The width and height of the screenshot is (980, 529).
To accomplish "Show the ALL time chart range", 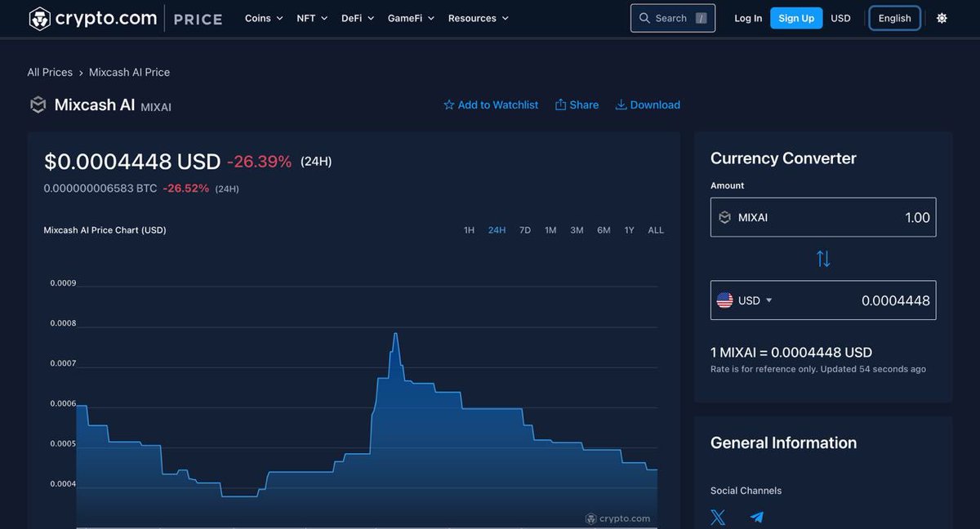I will (656, 230).
